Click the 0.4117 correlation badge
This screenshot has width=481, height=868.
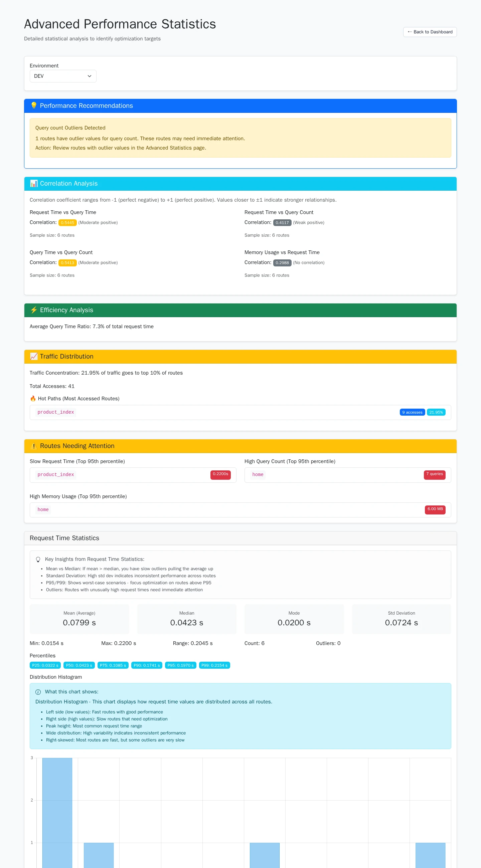tap(282, 223)
